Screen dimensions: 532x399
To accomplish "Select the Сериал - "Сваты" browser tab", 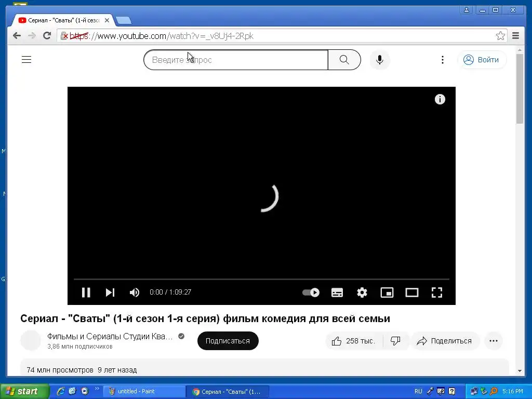I will pyautogui.click(x=60, y=20).
